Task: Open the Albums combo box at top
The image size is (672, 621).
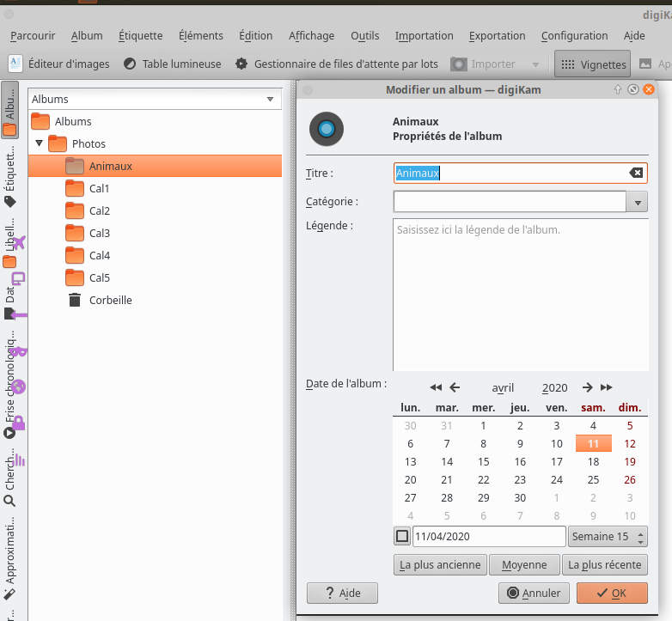Action: pos(156,100)
